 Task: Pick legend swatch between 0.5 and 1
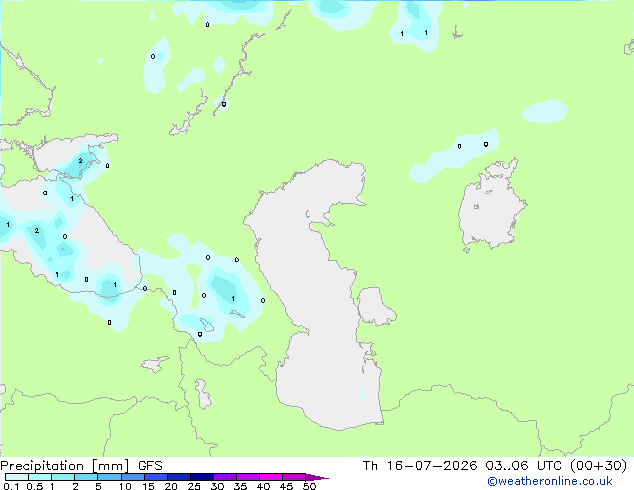[40, 477]
